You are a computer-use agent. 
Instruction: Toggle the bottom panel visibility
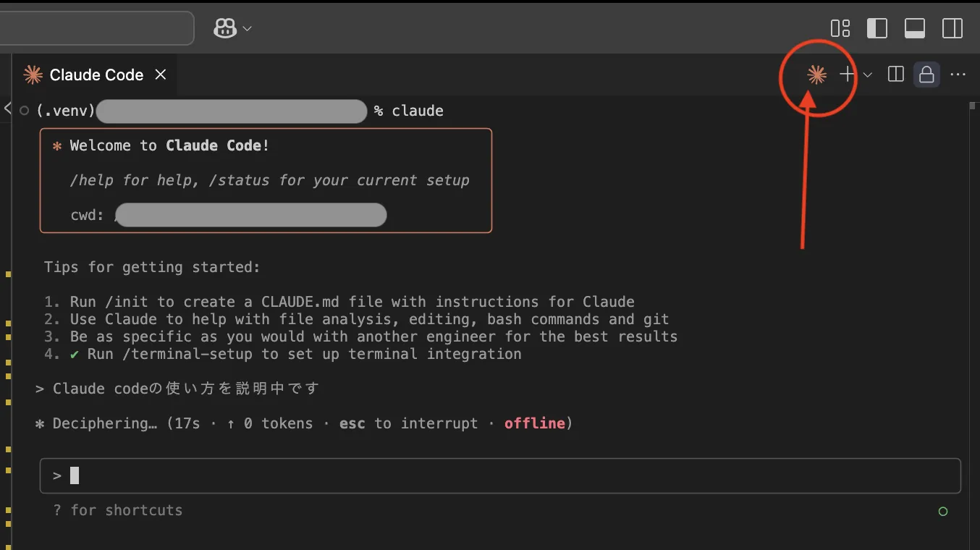click(915, 28)
